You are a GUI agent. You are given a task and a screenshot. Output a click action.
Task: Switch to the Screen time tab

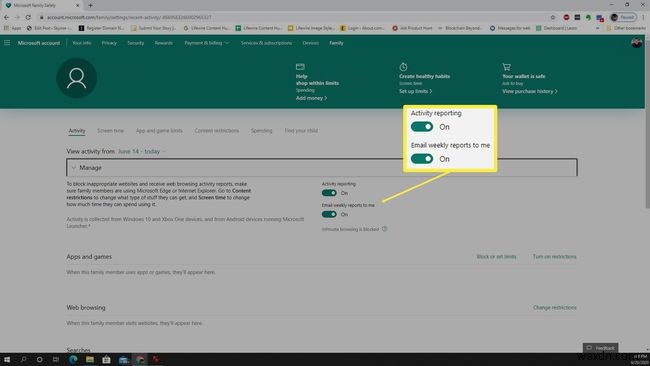click(110, 131)
